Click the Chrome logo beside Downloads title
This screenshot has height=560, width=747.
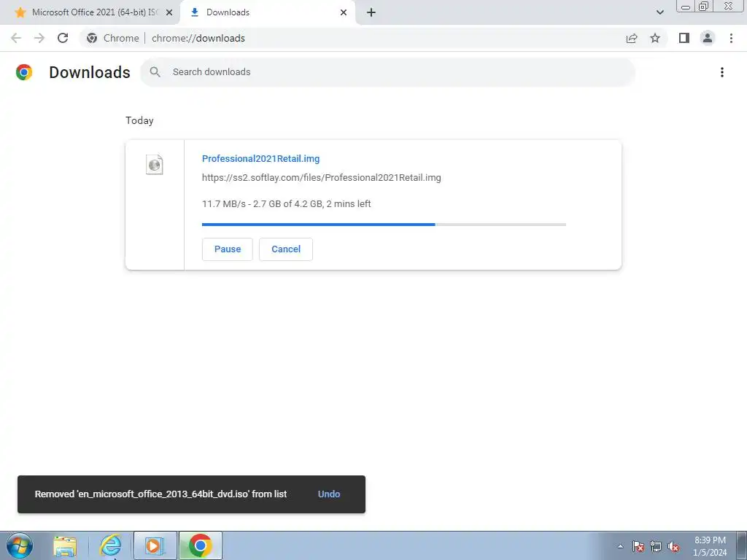24,72
